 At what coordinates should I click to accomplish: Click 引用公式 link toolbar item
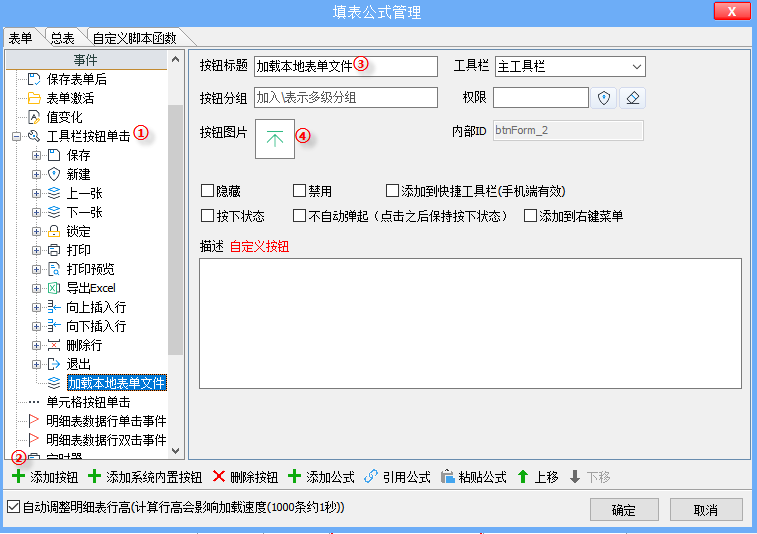tap(397, 477)
